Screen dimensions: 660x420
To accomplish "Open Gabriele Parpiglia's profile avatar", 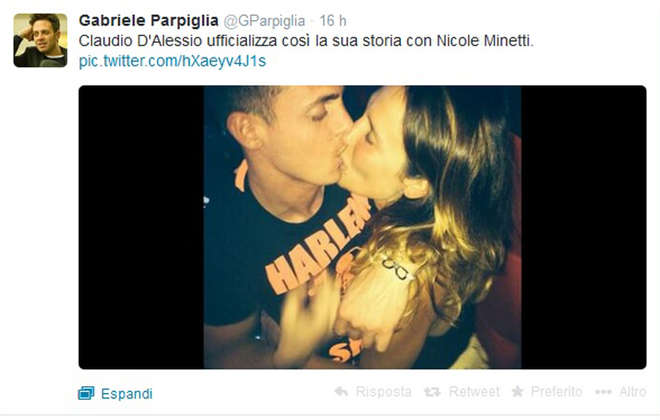I will (x=40, y=40).
